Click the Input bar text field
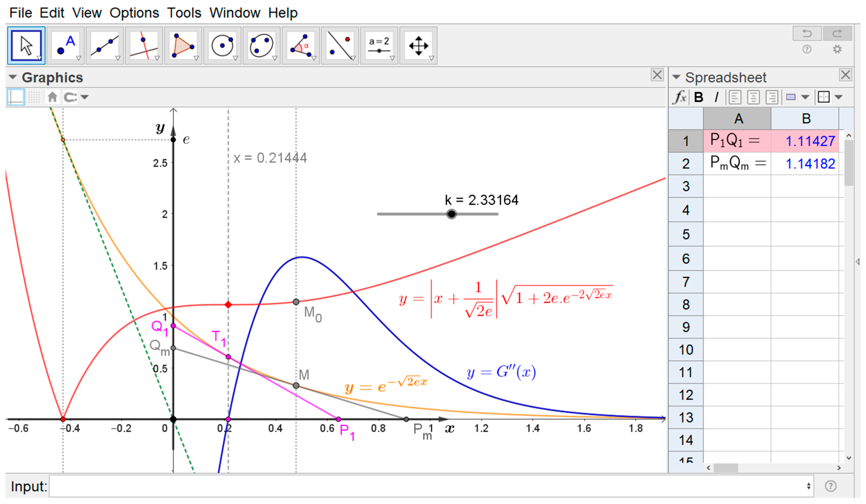866x504 pixels. pyautogui.click(x=431, y=486)
